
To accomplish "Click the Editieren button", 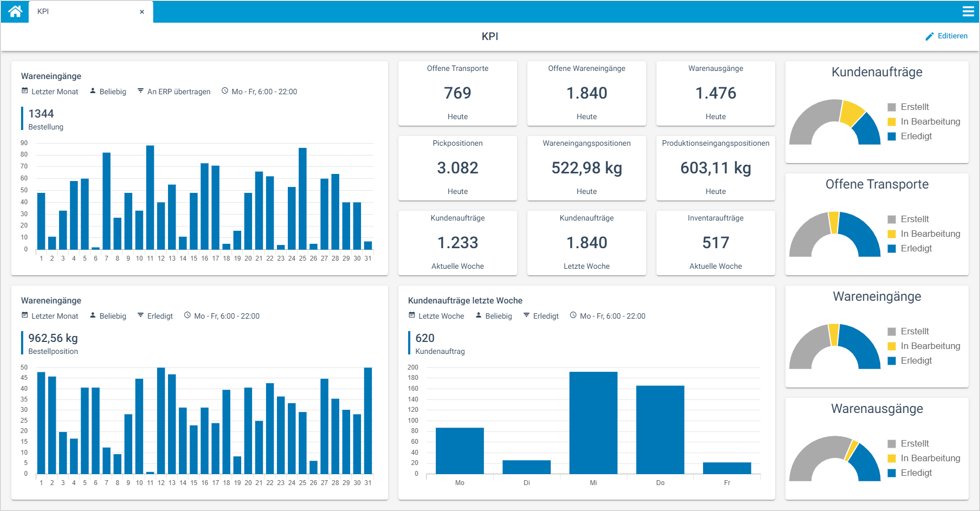I will 946,36.
